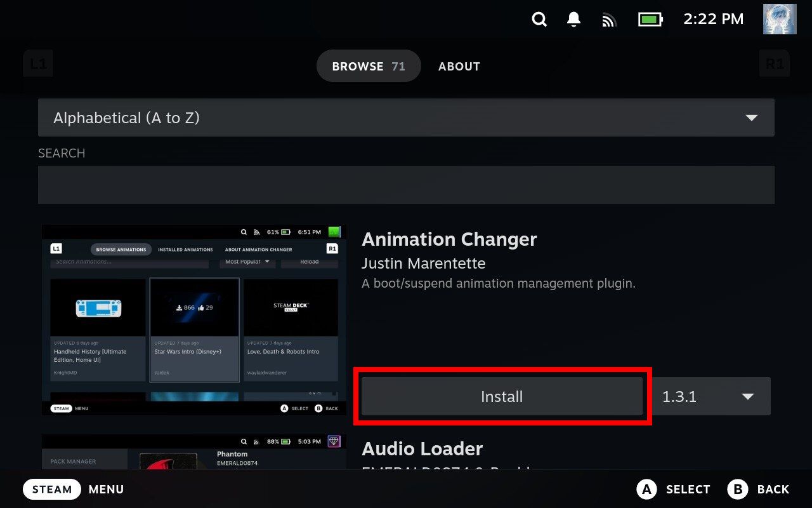
Task: Open the search magnifier in the top bar
Action: click(539, 19)
